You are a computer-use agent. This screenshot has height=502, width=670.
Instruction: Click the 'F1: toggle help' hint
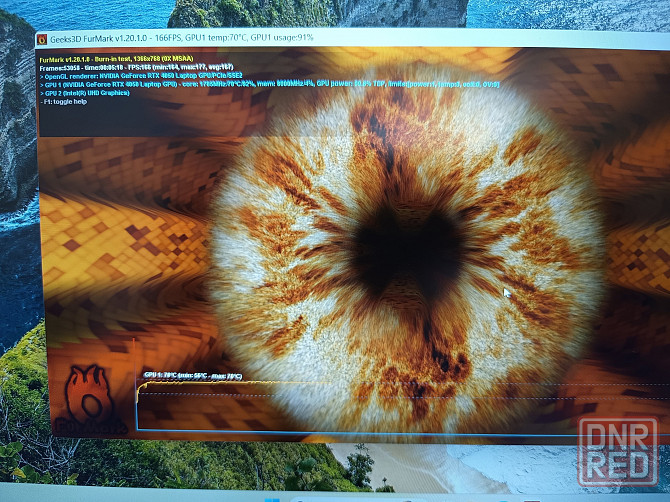click(x=64, y=102)
